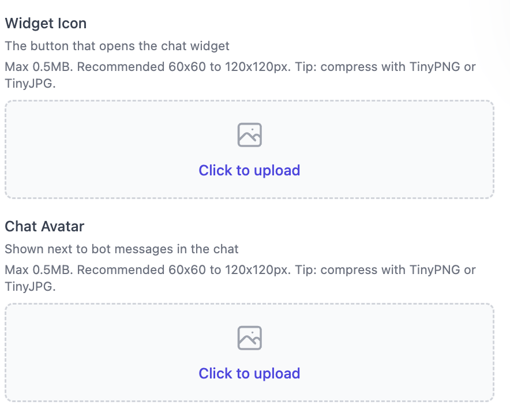This screenshot has width=510, height=420.
Task: Click "The button that opens the chat widget" text
Action: (117, 46)
